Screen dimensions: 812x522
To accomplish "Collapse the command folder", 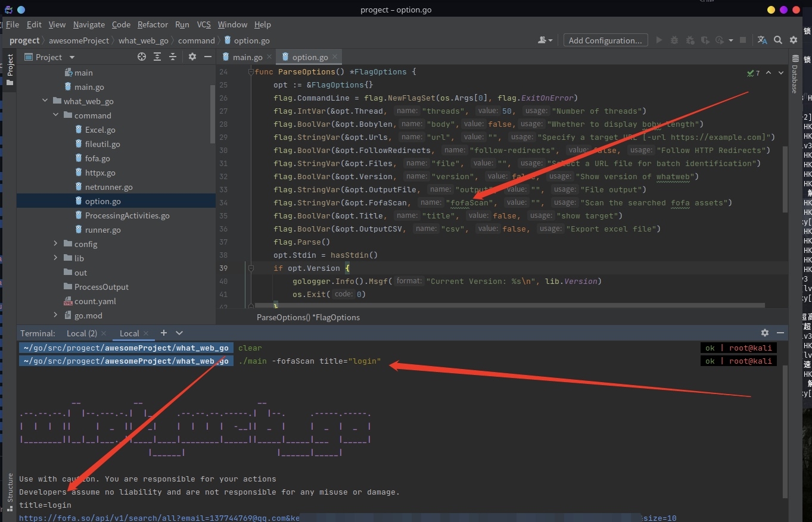I will coord(56,115).
